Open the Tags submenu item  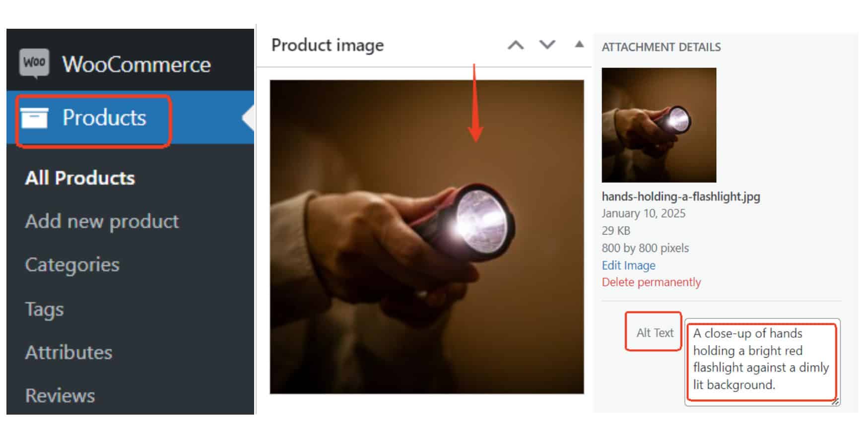pos(45,309)
